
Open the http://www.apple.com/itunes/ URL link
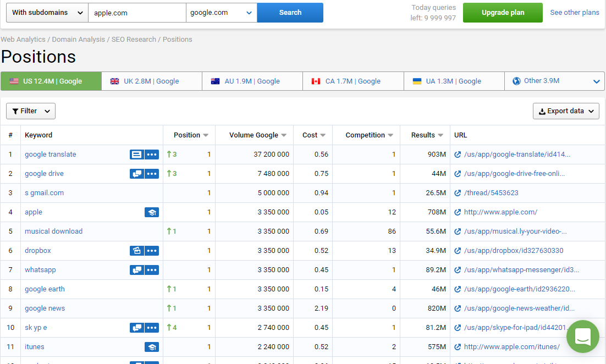tap(512, 347)
